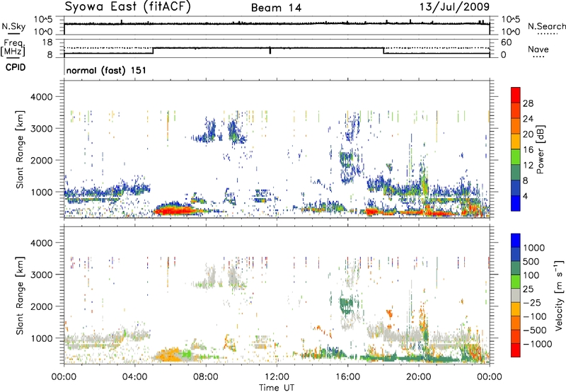
Task: Click the yellow velocity echo patch near 06:00
Action: pyautogui.click(x=168, y=355)
